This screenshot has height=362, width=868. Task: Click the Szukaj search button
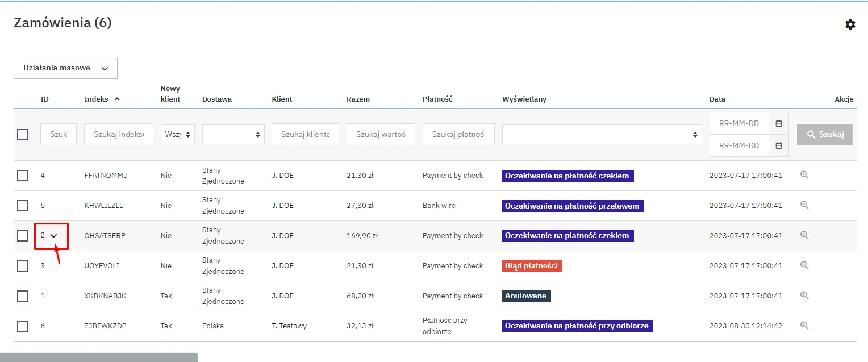pyautogui.click(x=824, y=135)
